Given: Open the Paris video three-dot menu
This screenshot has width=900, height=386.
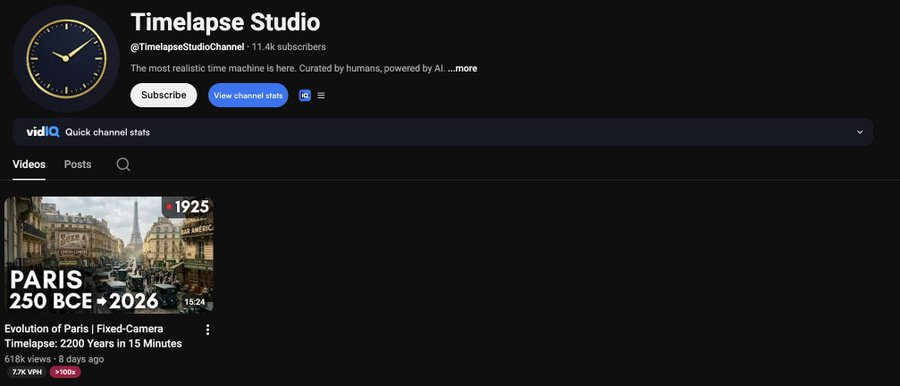Looking at the screenshot, I should (208, 330).
